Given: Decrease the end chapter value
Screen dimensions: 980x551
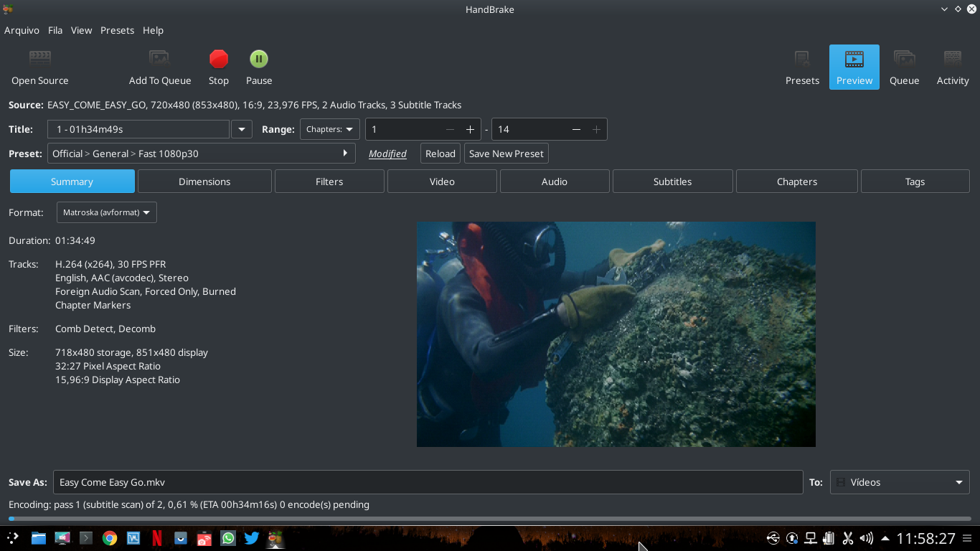Looking at the screenshot, I should [x=576, y=129].
